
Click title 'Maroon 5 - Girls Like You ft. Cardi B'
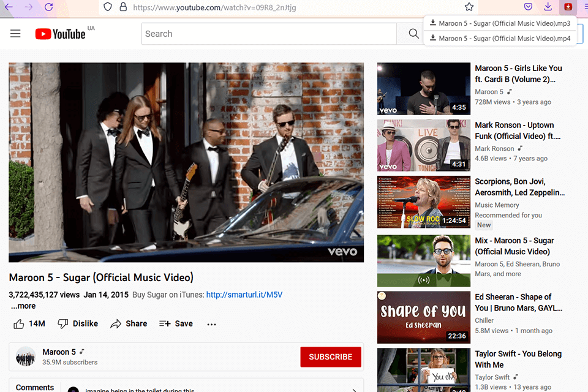518,74
